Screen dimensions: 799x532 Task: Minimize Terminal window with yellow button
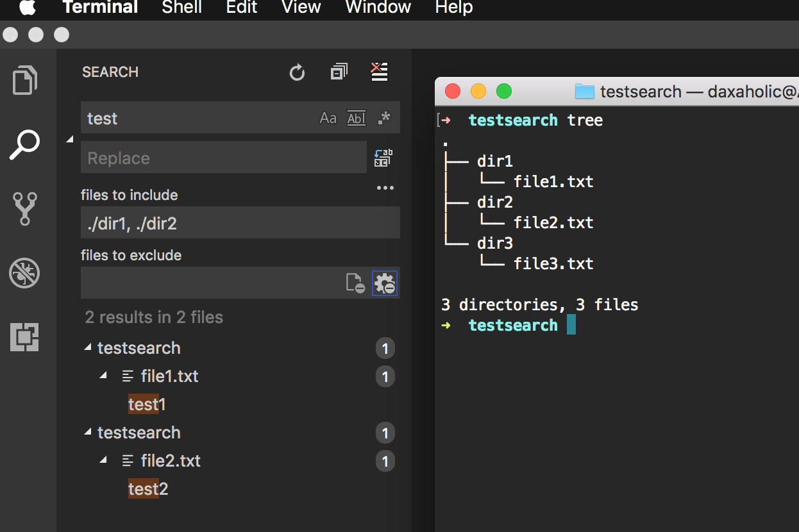click(478, 91)
